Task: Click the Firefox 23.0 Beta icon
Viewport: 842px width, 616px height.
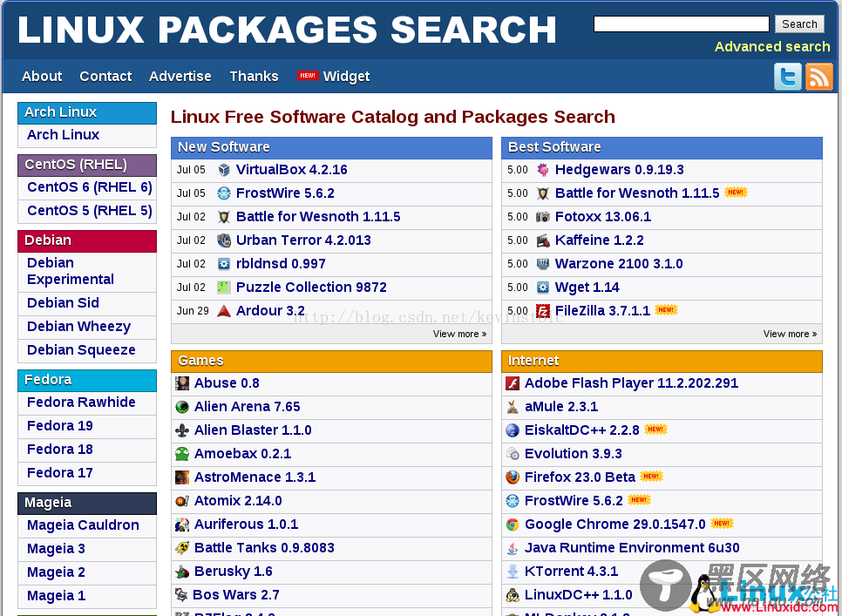Action: 513,477
